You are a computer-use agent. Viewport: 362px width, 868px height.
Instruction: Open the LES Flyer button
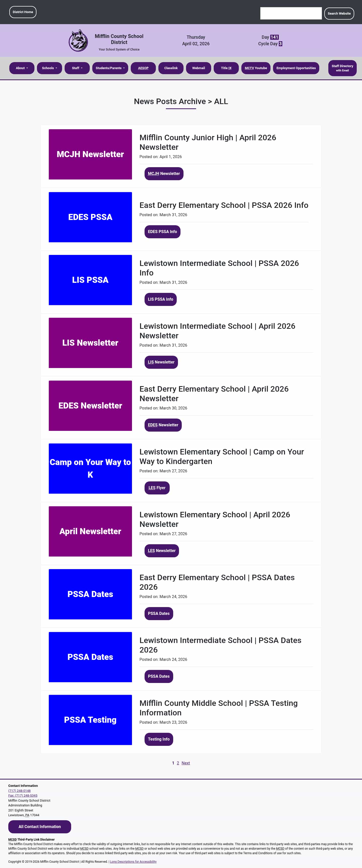tap(157, 488)
